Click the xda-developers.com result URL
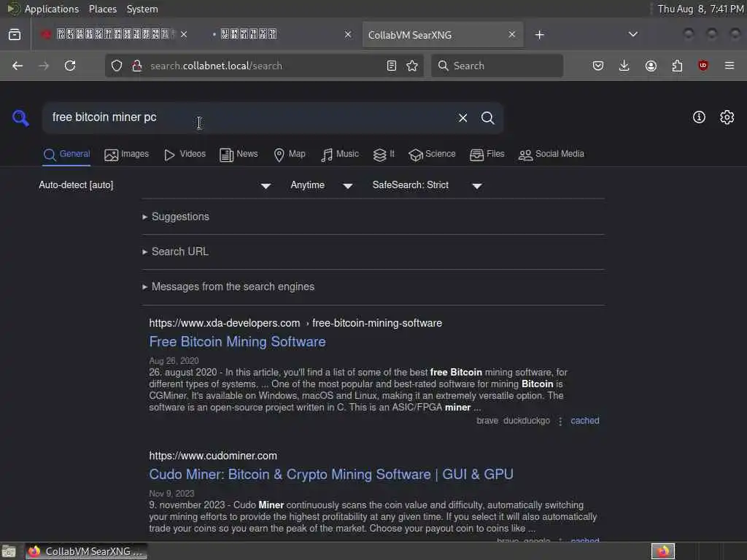The image size is (747, 560). click(295, 323)
